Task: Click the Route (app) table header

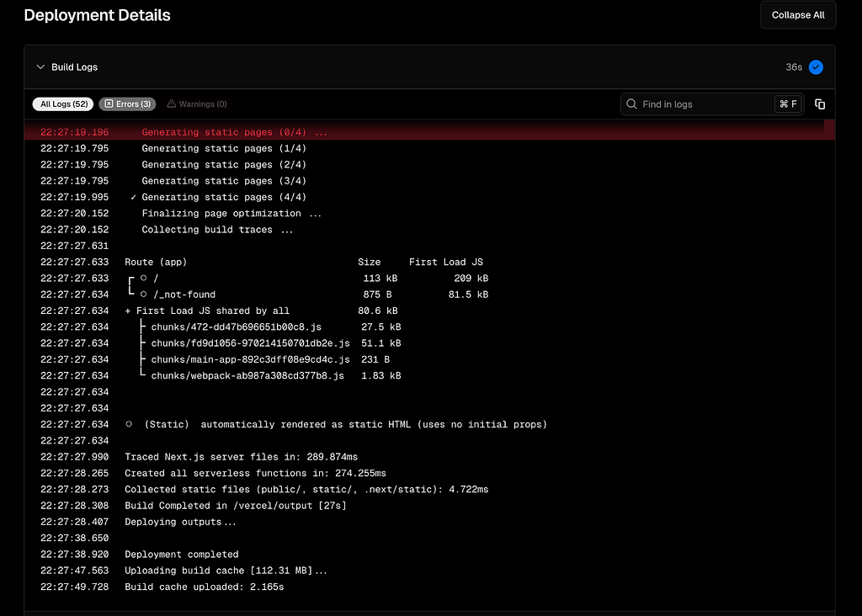Action: click(x=156, y=262)
